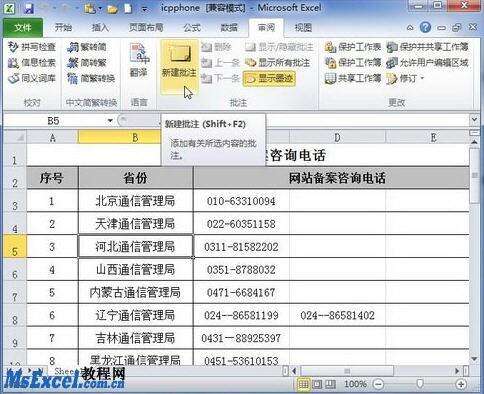484x394 pixels.
Task: Click 共享工作簿 share workbook icon
Action: click(x=330, y=78)
